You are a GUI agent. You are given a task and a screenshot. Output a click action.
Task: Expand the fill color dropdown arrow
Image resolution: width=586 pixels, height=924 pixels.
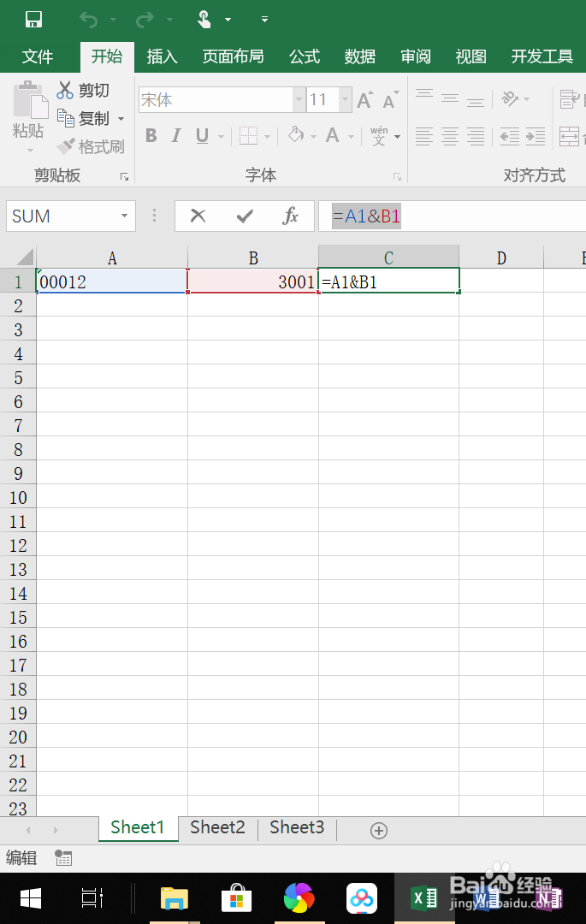tap(313, 137)
